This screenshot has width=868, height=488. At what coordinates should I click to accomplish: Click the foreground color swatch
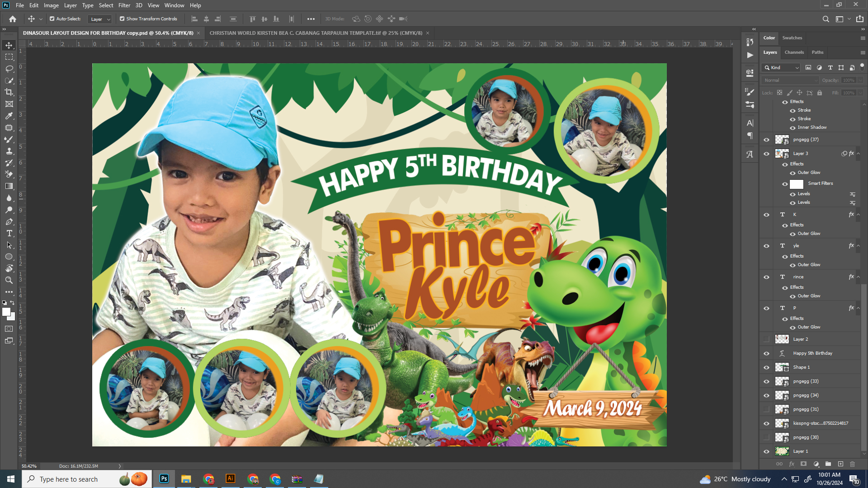tap(6, 312)
